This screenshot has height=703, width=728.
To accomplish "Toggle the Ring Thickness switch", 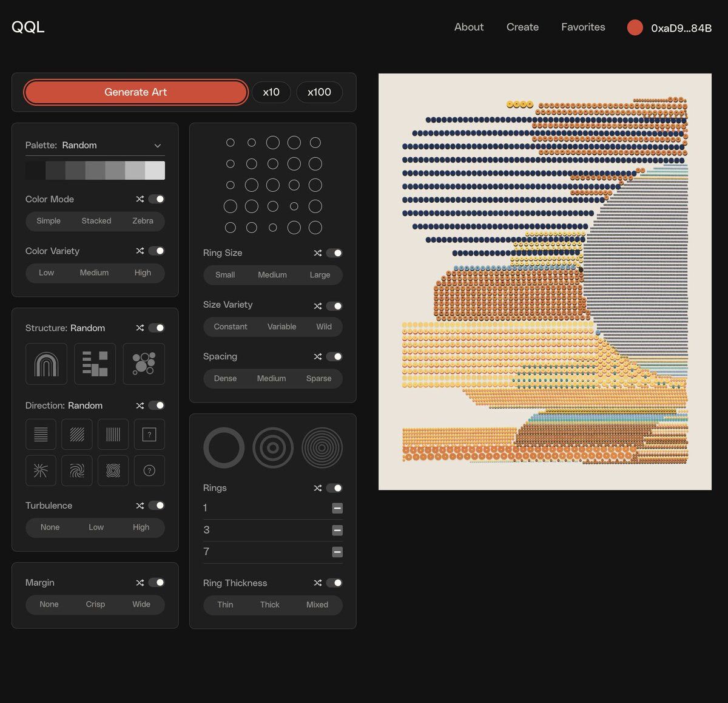I will (334, 583).
